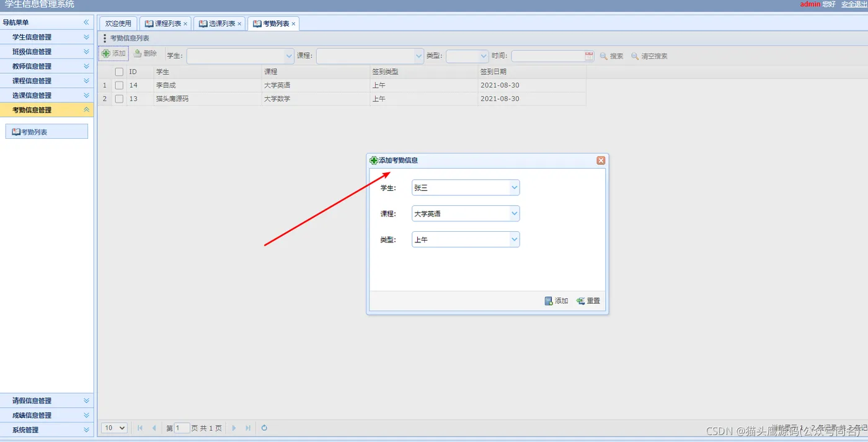Image resolution: width=868 pixels, height=442 pixels.
Task: Select the ID 13 cell
Action: 140,99
